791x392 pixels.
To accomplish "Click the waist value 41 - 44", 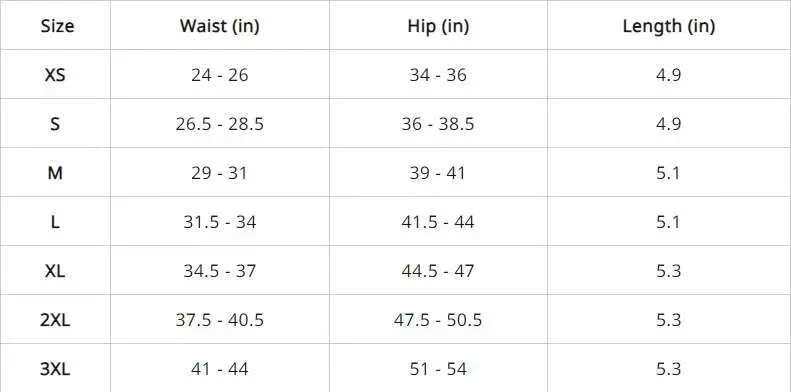I will [219, 369].
